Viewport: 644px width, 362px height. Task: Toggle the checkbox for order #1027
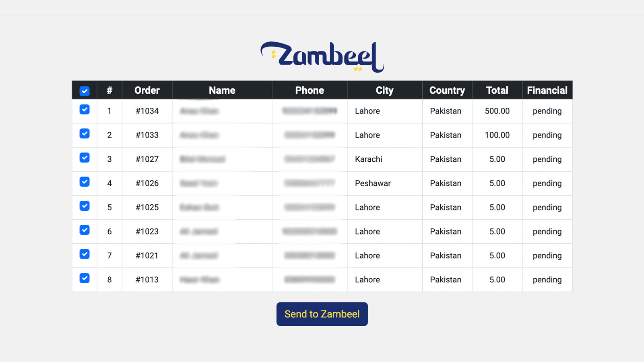click(84, 157)
